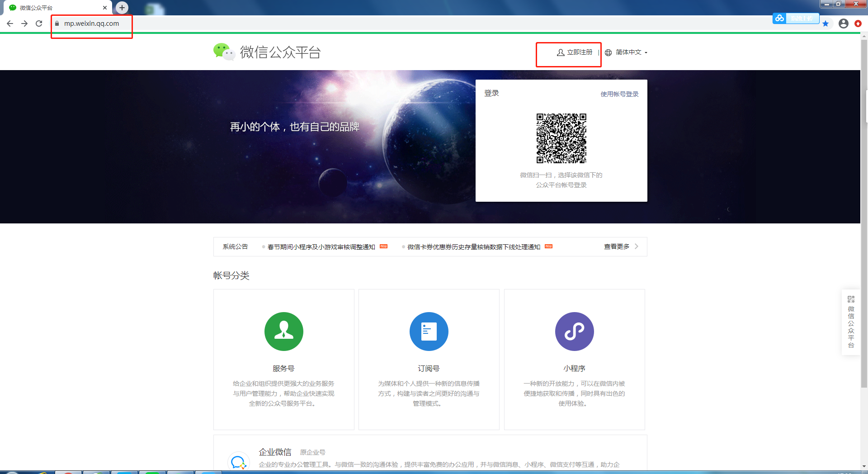Click the 小程序 description text
Screen dimensions: 868x474
click(574, 393)
